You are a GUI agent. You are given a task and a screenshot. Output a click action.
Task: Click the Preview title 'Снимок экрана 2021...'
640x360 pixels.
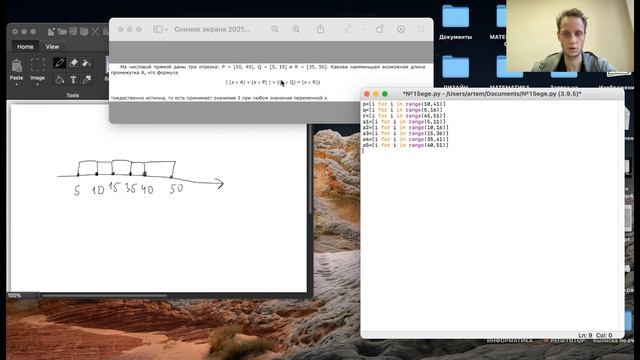(x=212, y=29)
